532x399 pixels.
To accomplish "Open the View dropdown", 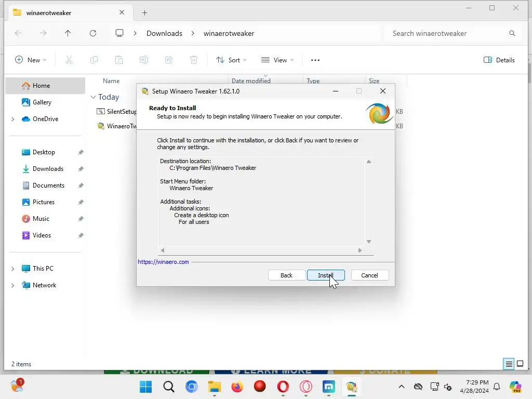I will [277, 60].
